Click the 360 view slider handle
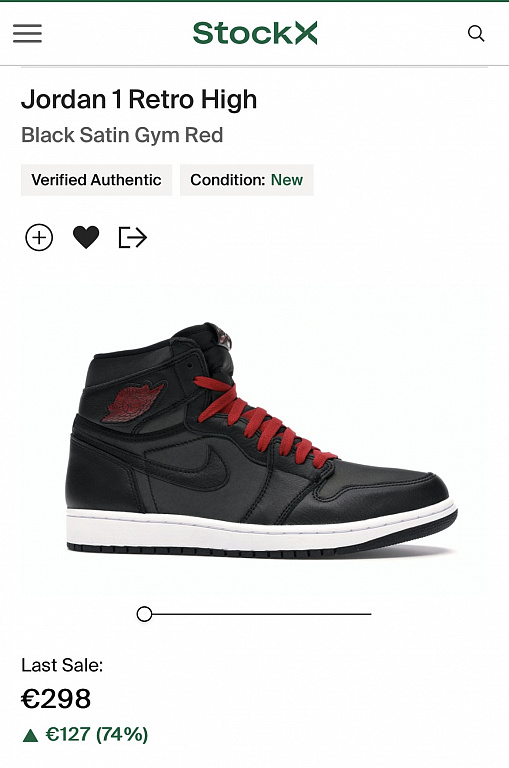Screen dimensions: 509x768 coord(144,614)
